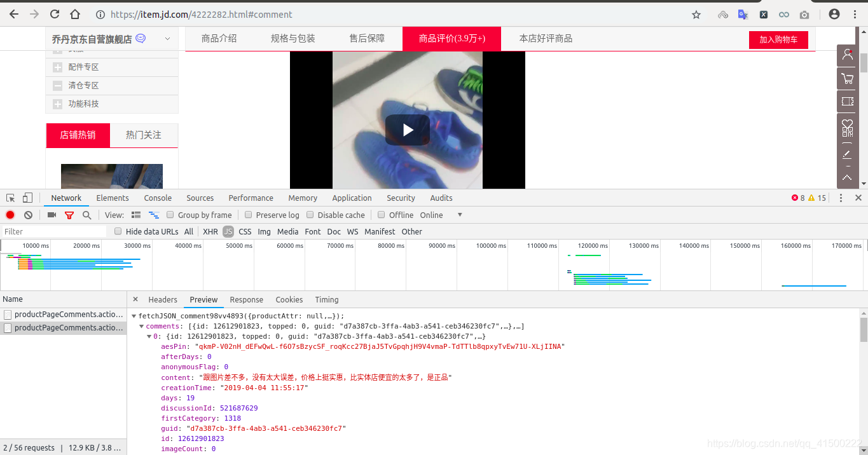This screenshot has width=868, height=455.
Task: Open the Timing tab
Action: point(326,299)
